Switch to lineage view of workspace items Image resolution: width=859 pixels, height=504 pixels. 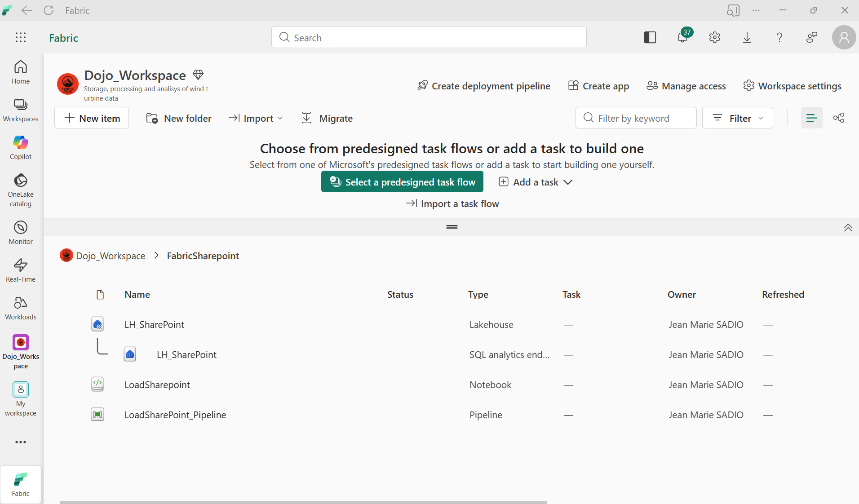[839, 118]
